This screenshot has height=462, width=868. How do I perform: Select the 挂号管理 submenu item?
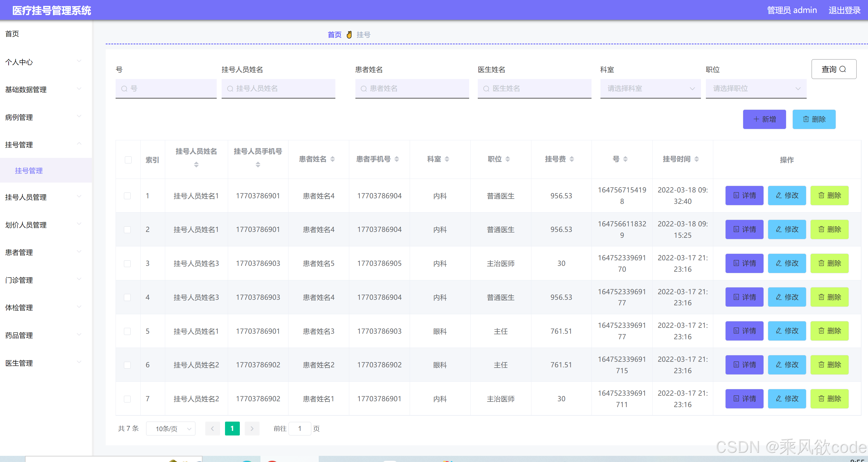point(29,171)
